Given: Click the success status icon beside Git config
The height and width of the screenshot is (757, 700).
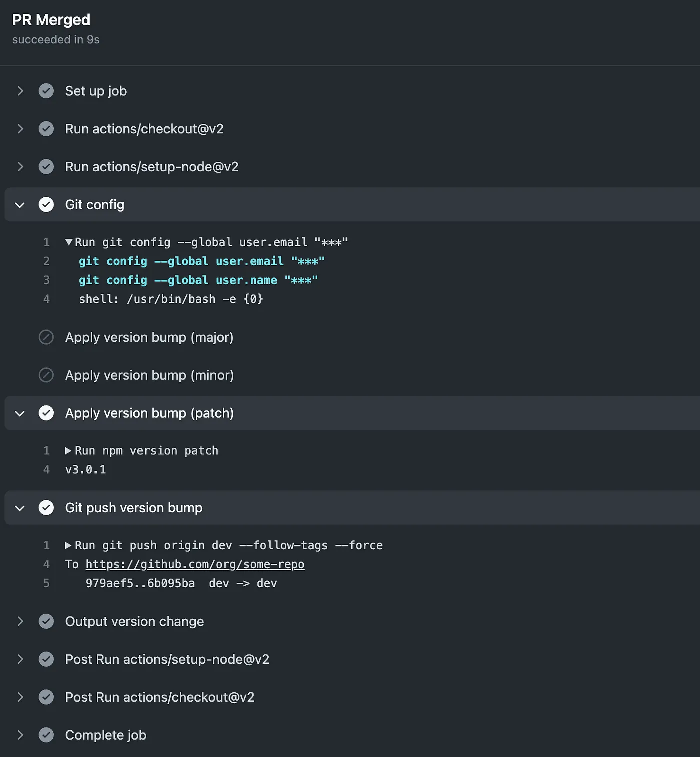Looking at the screenshot, I should [46, 205].
